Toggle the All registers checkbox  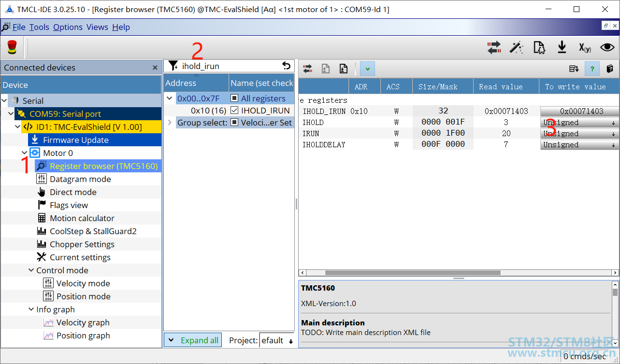[234, 98]
